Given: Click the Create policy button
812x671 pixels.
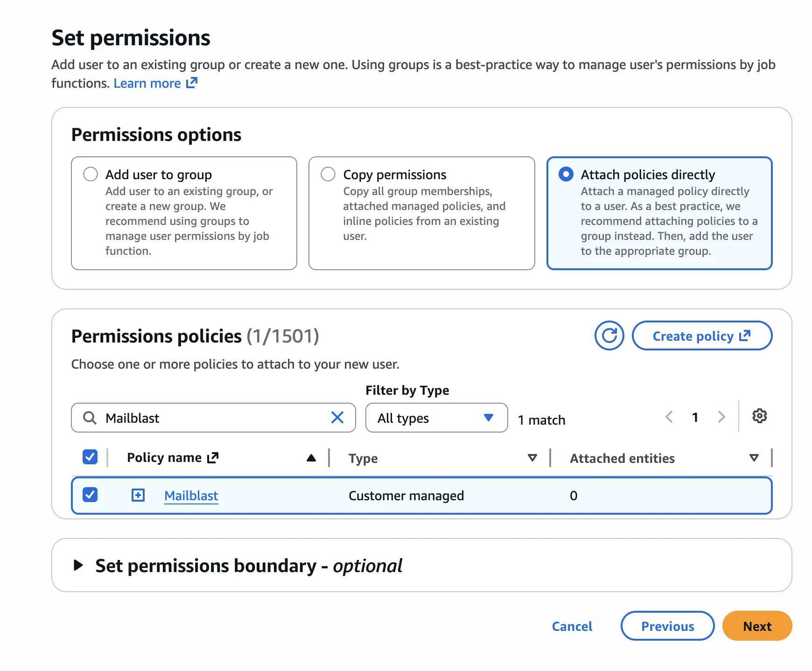Looking at the screenshot, I should click(x=702, y=335).
